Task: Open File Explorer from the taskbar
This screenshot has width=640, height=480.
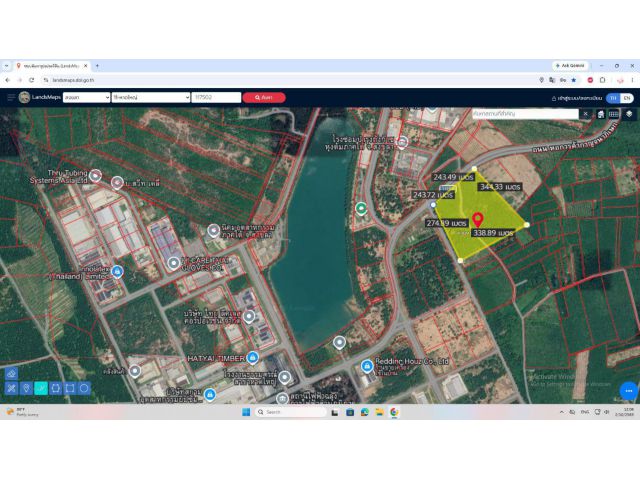Action: [x=380, y=412]
